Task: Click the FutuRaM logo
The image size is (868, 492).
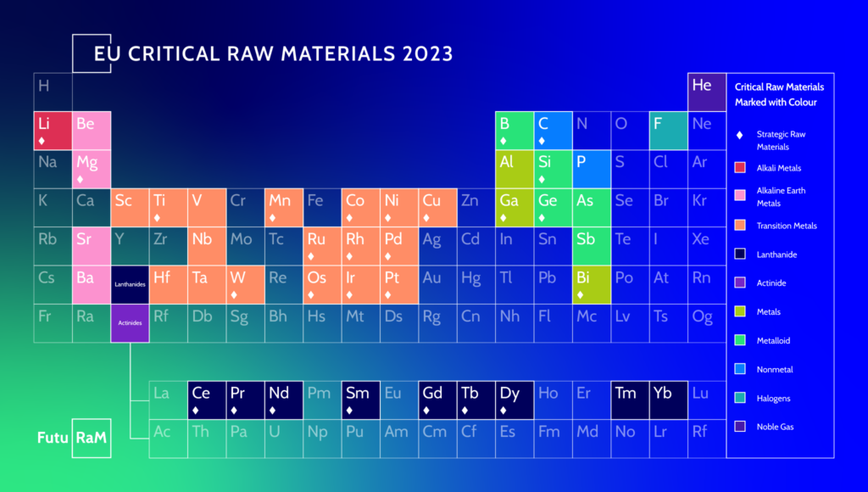Action: click(x=72, y=439)
